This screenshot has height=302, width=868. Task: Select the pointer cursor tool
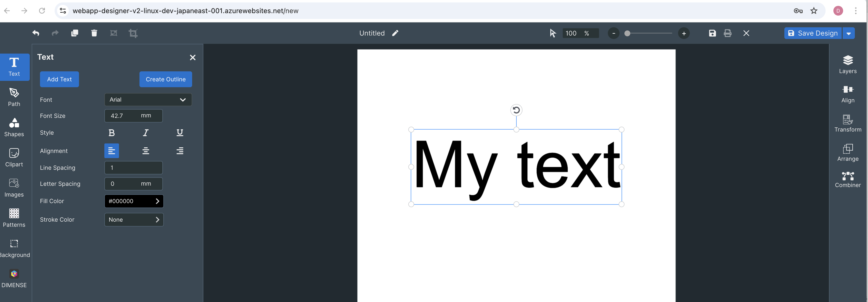click(552, 33)
